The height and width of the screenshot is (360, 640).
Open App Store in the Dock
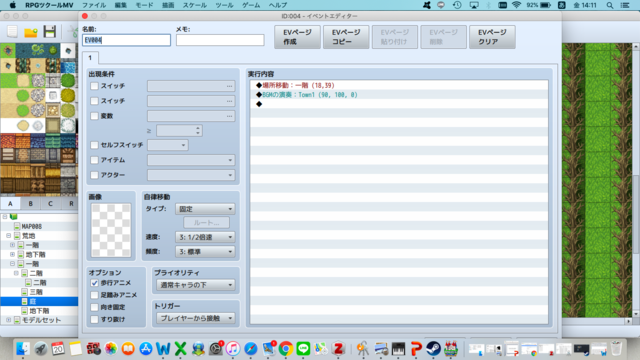click(146, 349)
